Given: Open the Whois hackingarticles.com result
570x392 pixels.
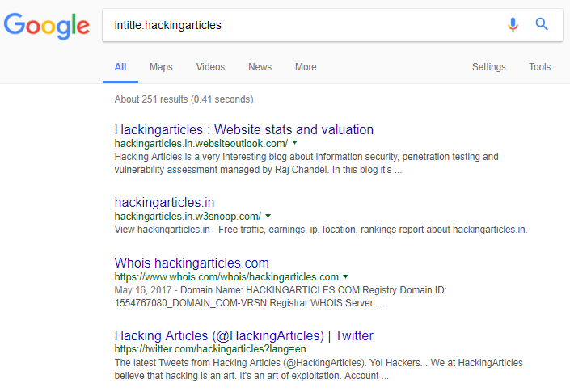Looking at the screenshot, I should coord(192,263).
